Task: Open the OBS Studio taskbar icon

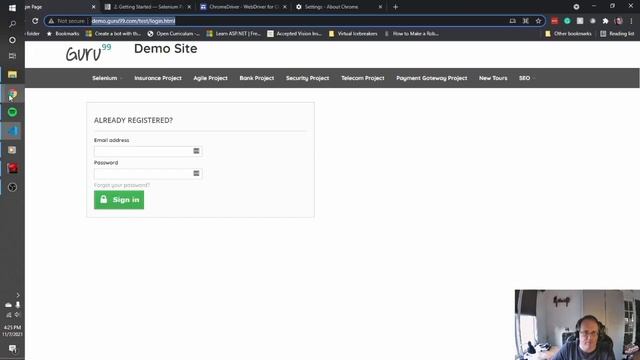Action: tap(12, 187)
